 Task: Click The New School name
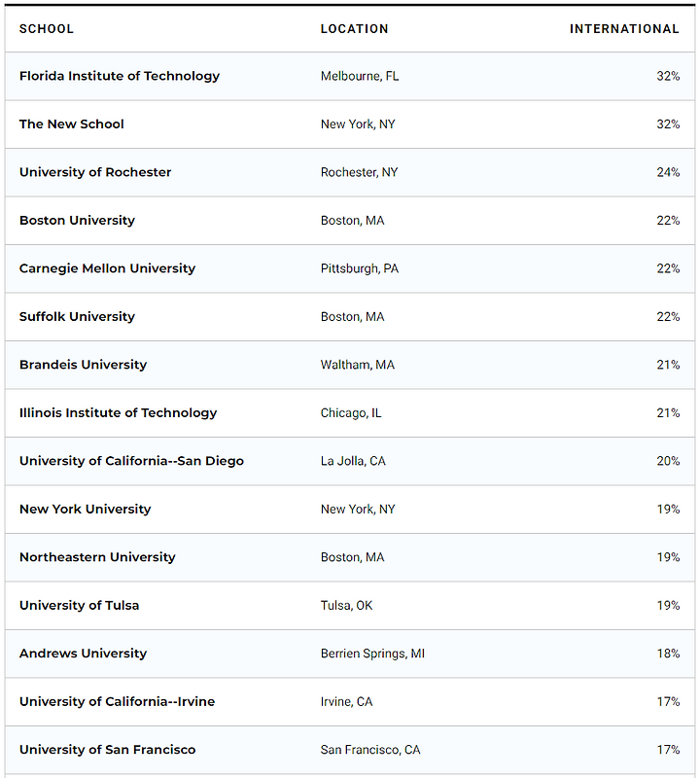pyautogui.click(x=72, y=124)
